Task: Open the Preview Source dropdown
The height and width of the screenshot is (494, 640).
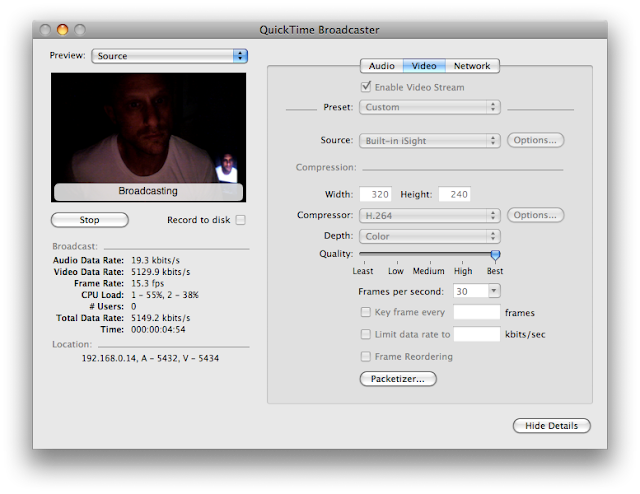Action: coord(169,56)
